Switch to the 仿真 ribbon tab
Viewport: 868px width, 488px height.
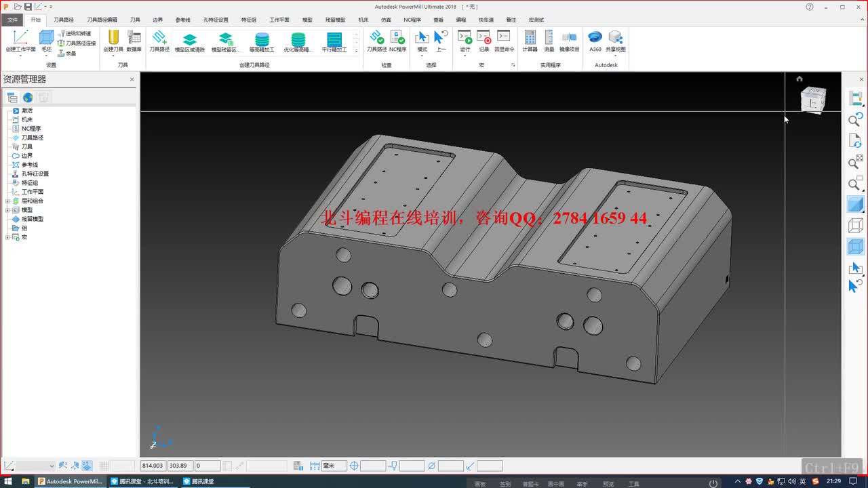point(386,20)
